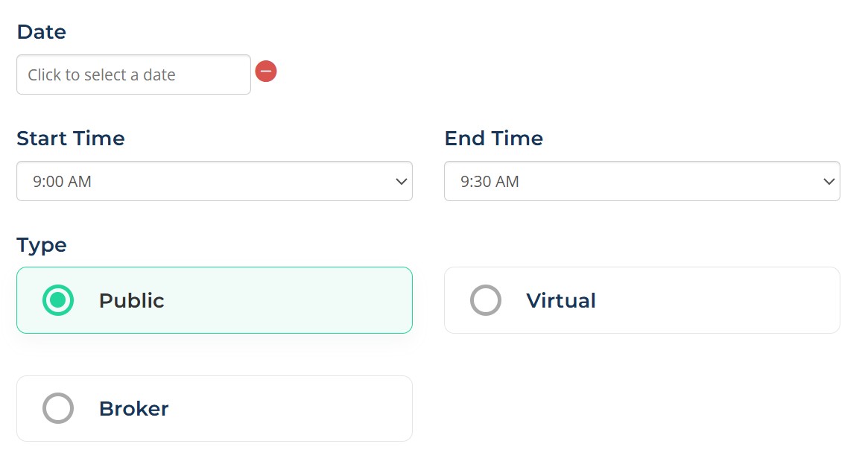Click the Virtual option label text
The height and width of the screenshot is (470, 868).
tap(561, 301)
